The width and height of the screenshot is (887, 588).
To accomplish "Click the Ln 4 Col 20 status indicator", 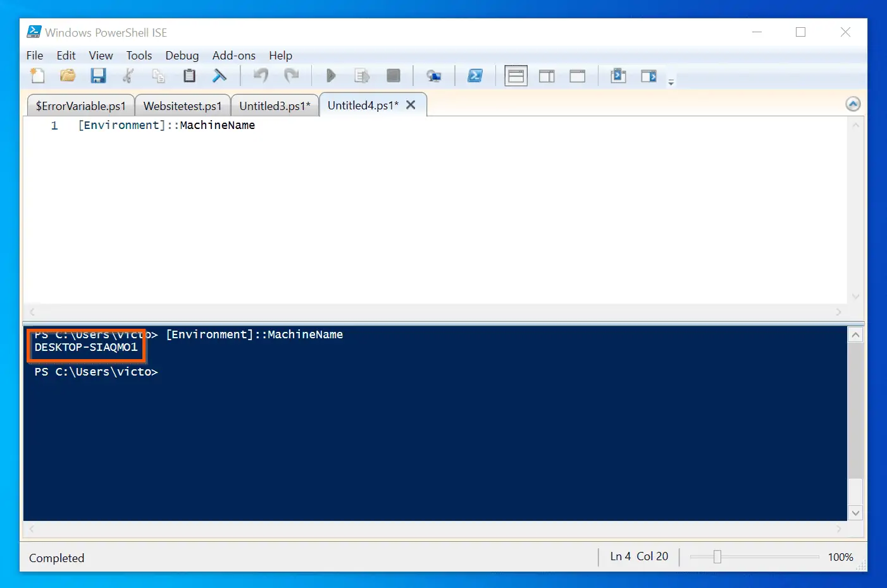I will pos(639,556).
